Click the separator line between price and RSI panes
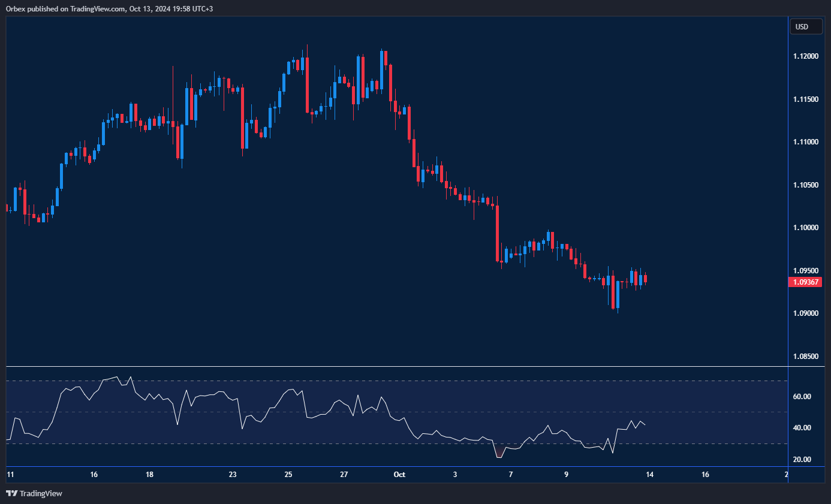The image size is (831, 504). [396, 366]
